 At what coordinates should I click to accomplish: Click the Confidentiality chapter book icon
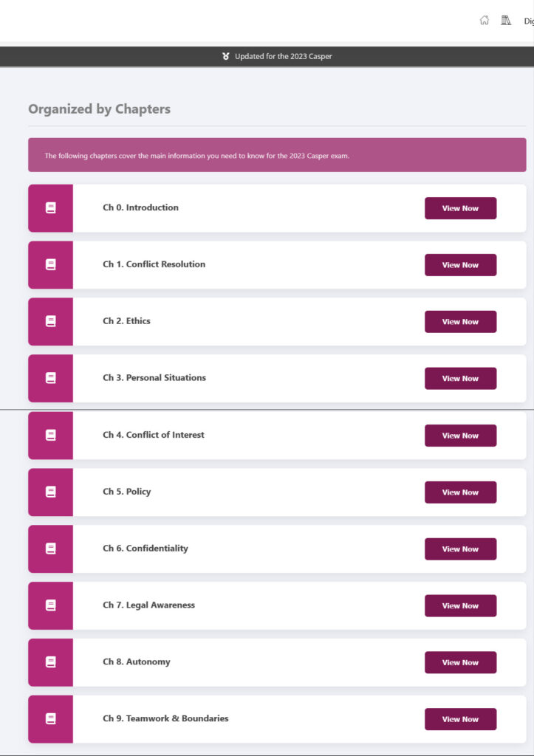(51, 549)
